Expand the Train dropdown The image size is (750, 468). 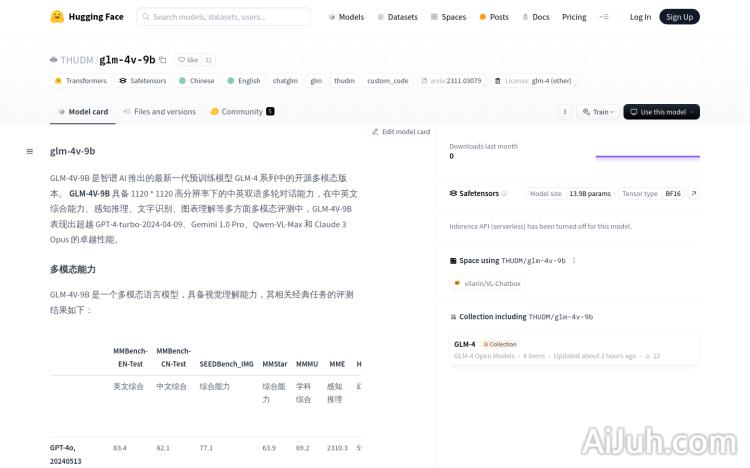click(x=597, y=112)
